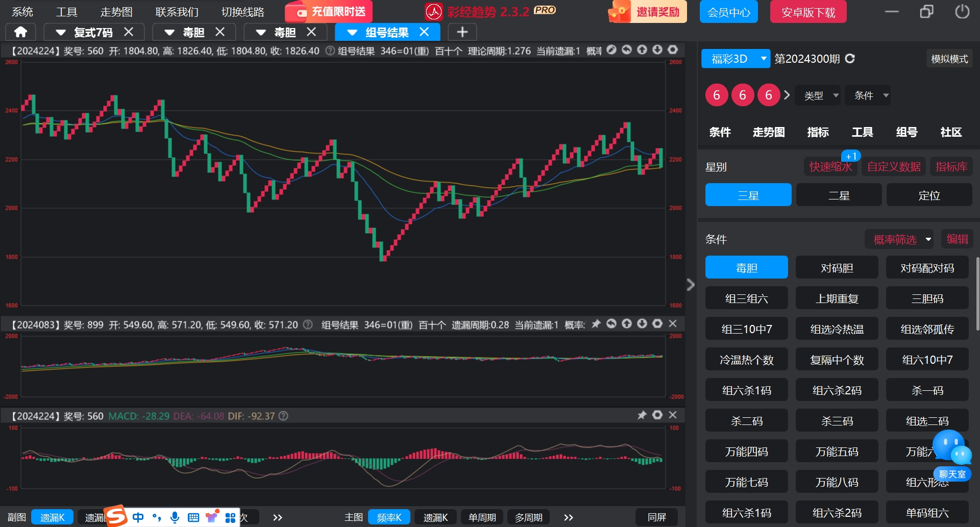Open the 聊天室 chat bubble icon
Viewport: 980px width, 527px height.
click(x=952, y=456)
